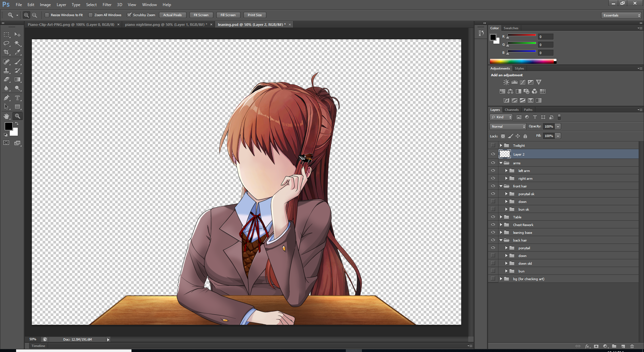
Task: Add layer mask button in Layers panel
Action: tap(596, 346)
